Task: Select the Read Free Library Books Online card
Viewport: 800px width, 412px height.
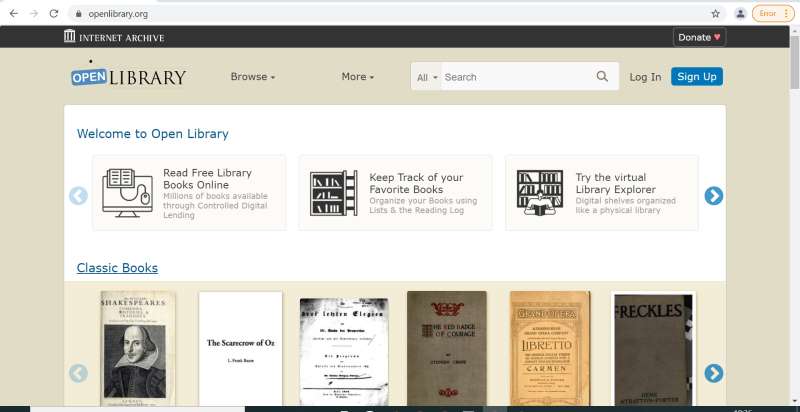Action: (x=189, y=192)
